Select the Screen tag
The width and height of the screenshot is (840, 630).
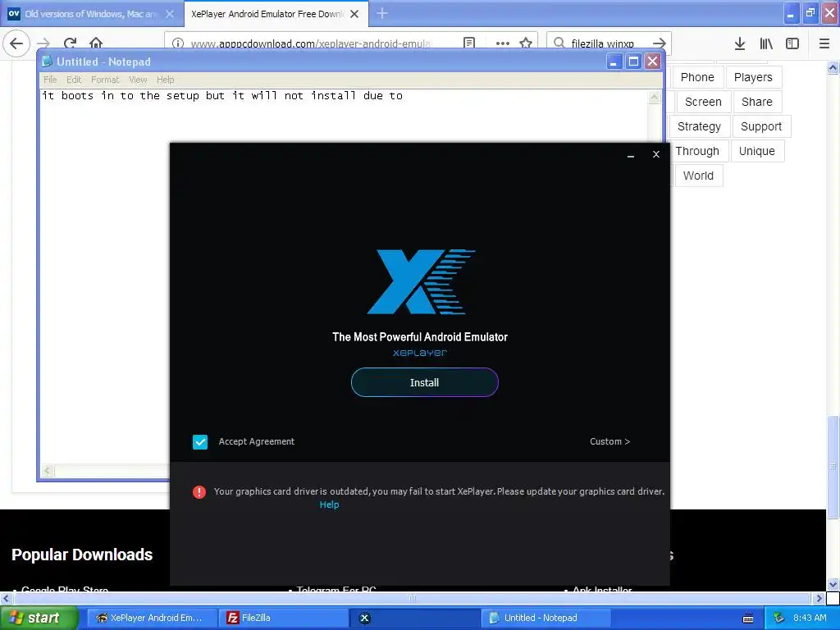(702, 102)
